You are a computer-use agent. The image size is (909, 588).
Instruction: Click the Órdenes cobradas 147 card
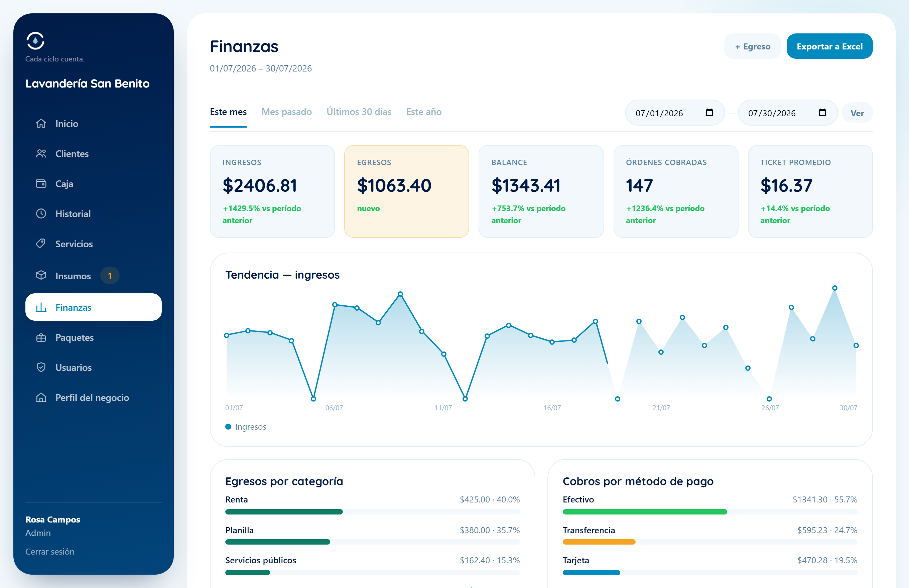pyautogui.click(x=675, y=191)
